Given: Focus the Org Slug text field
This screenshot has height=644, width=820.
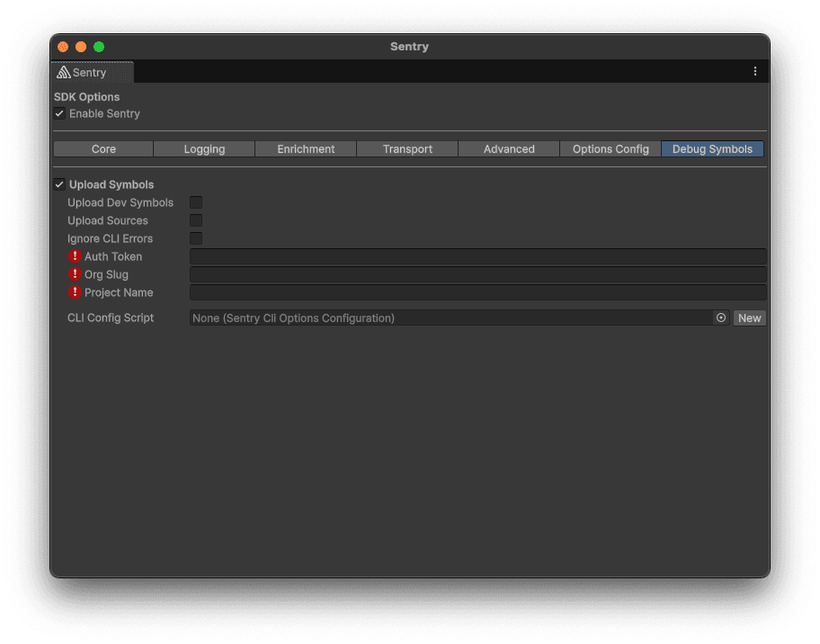Looking at the screenshot, I should pos(477,274).
